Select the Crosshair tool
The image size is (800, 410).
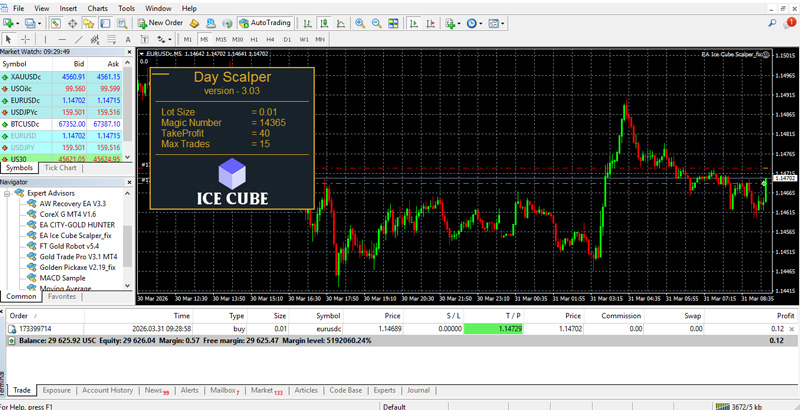pos(25,39)
